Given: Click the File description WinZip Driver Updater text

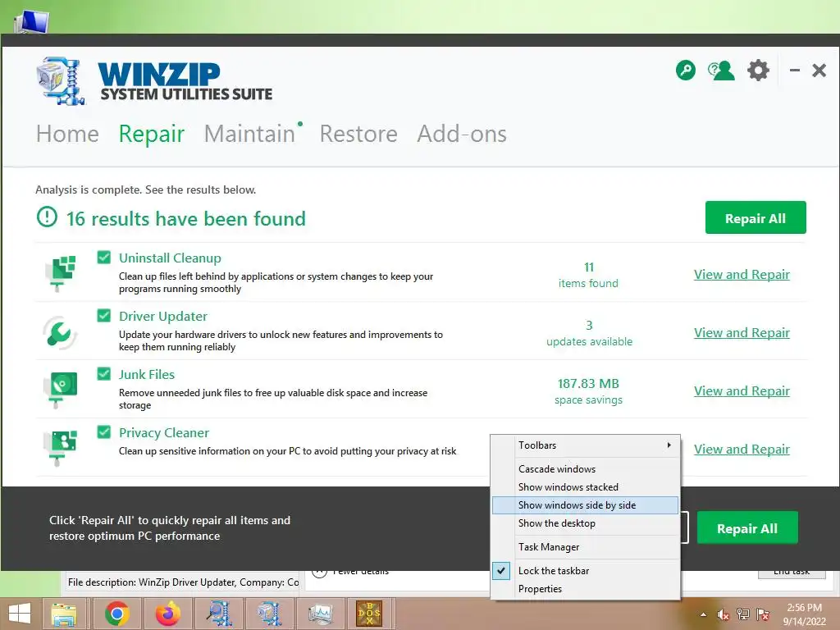Looking at the screenshot, I should (183, 582).
